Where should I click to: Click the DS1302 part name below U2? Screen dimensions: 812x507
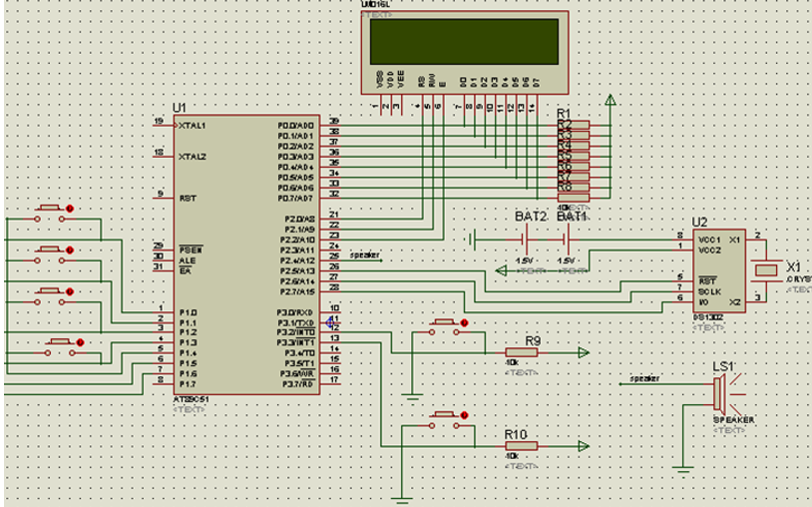[708, 318]
